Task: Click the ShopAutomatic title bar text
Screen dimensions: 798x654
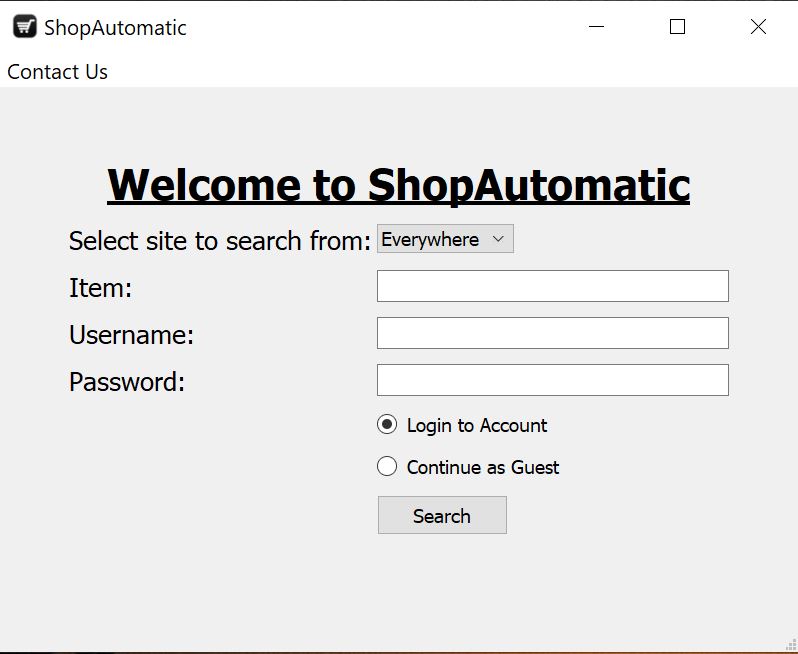Action: pos(115,28)
